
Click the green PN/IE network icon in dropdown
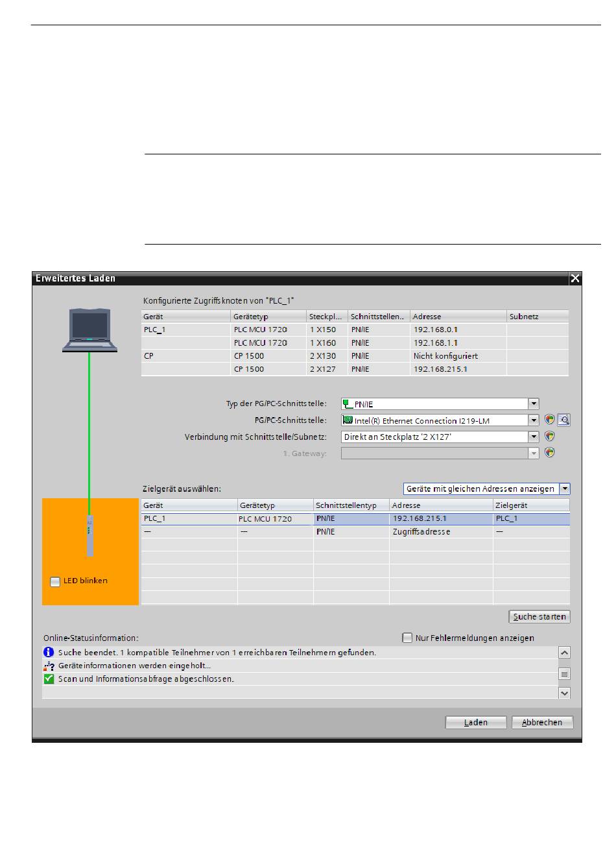pos(348,404)
